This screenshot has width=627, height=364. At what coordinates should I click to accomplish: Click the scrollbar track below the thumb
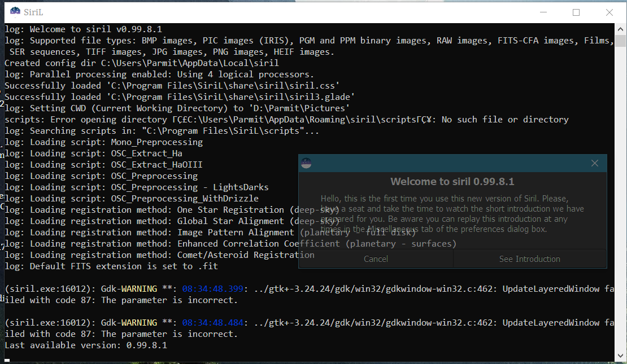(621, 198)
